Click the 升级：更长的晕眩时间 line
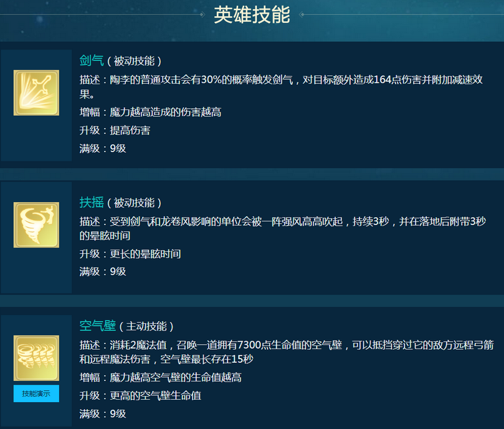 (x=130, y=254)
